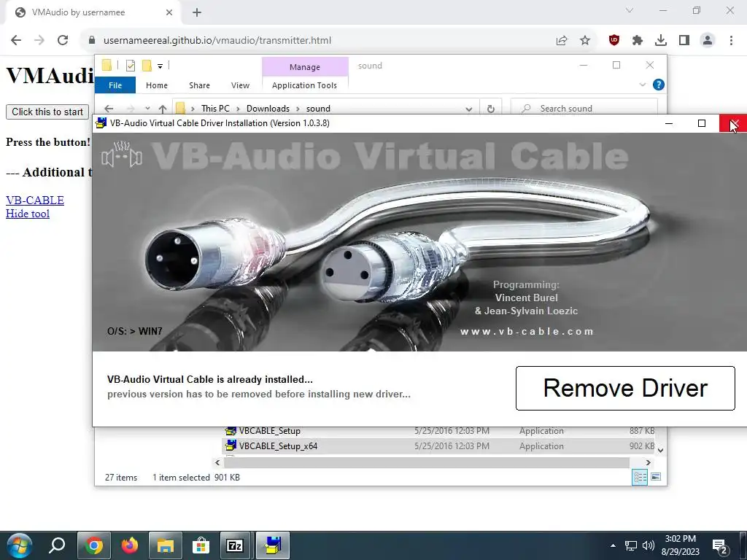Switch to the View ribbon tab
Image resolution: width=747 pixels, height=560 pixels.
point(240,85)
